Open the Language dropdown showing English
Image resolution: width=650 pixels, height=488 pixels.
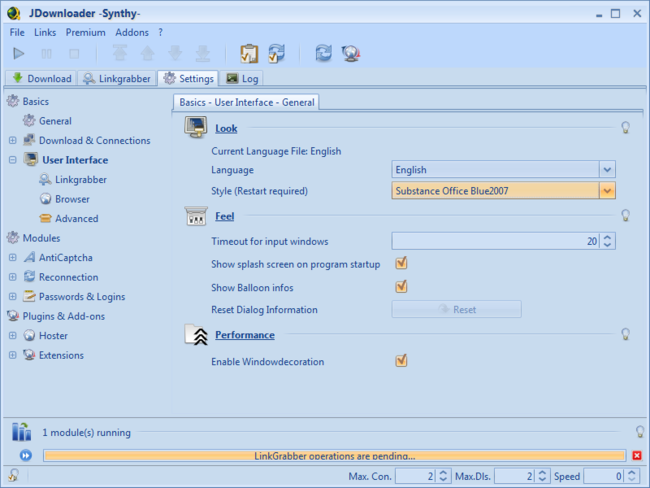tap(503, 170)
